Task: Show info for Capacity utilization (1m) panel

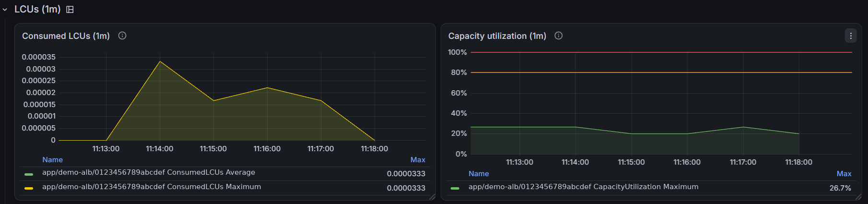Action: tap(558, 36)
